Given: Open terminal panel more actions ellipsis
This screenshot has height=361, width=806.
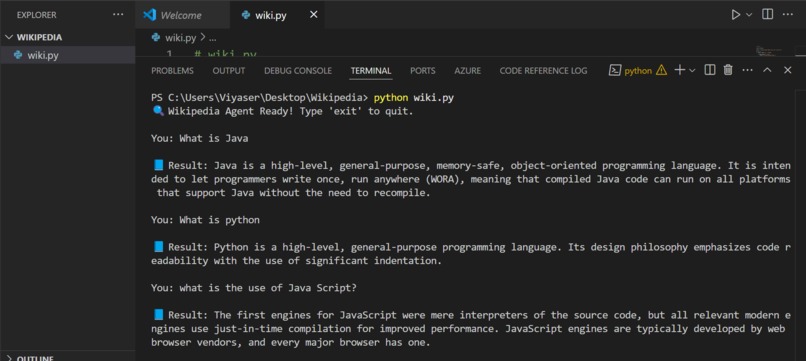Looking at the screenshot, I should [x=747, y=70].
